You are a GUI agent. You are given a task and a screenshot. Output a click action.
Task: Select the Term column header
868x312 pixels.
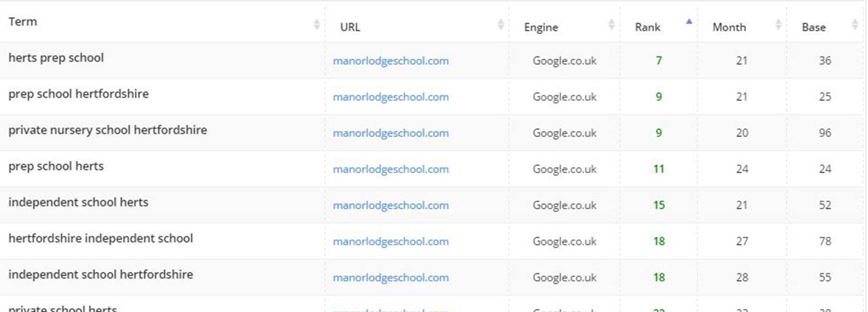pyautogui.click(x=23, y=22)
